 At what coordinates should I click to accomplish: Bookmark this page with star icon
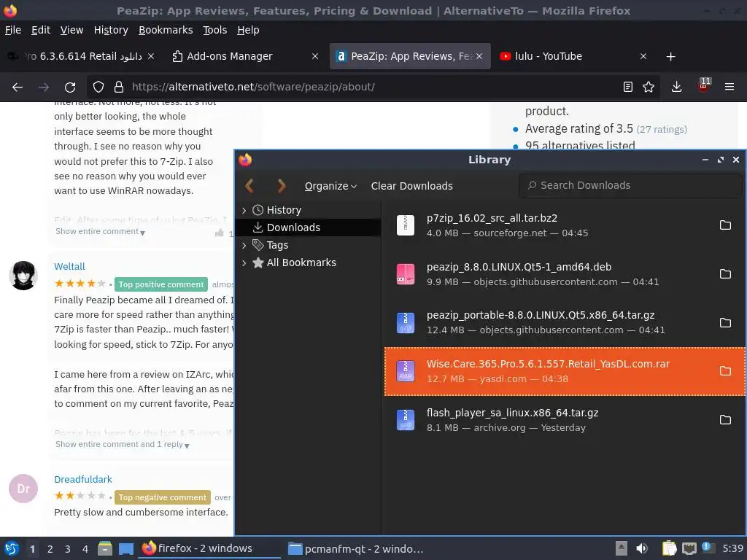(x=649, y=87)
